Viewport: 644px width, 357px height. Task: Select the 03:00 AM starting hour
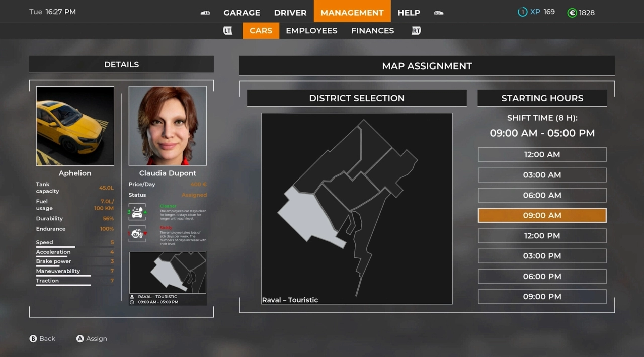(x=542, y=175)
